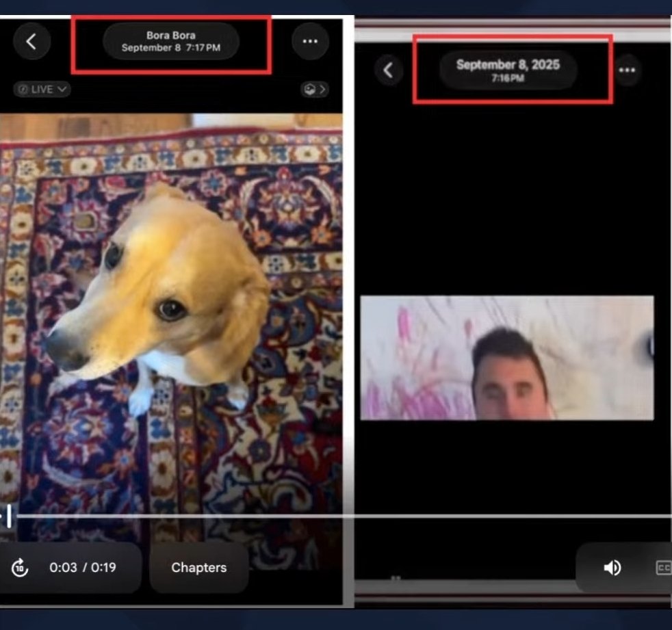This screenshot has height=630, width=672.
Task: Click the video progress scrubber bar
Action: tap(343, 516)
